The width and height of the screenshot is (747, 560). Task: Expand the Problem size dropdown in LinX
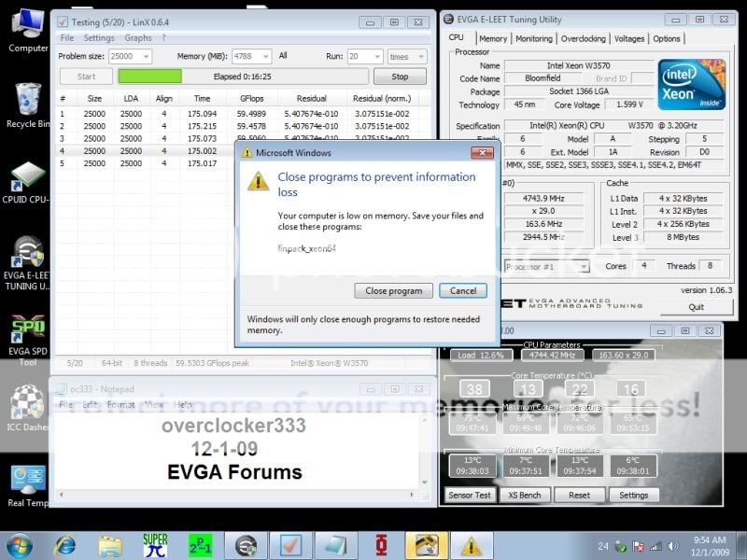(x=147, y=57)
